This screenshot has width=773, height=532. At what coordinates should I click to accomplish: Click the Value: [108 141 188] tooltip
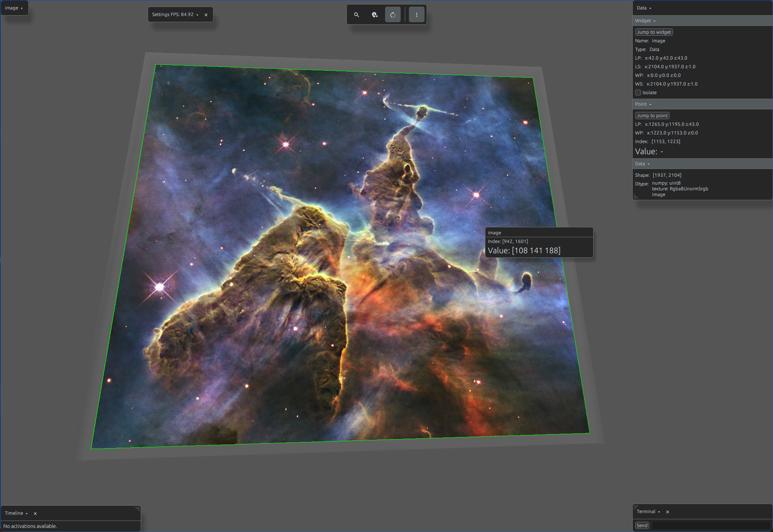pos(524,251)
